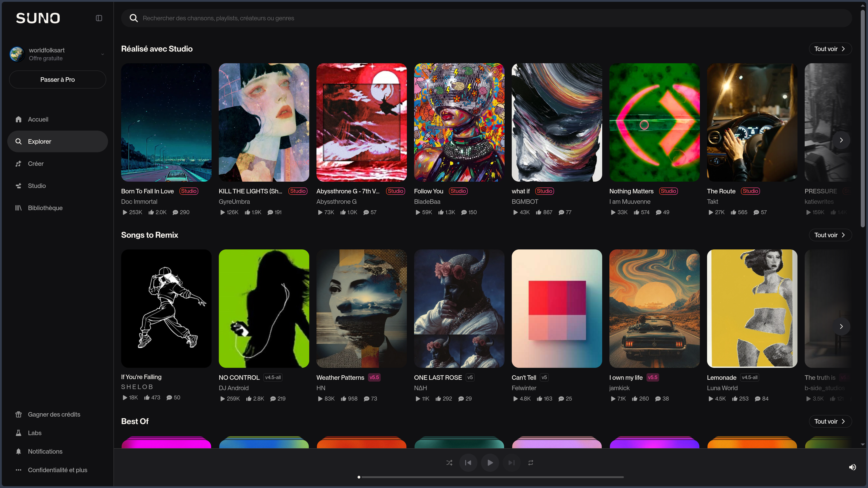Click the Passer à Pro button

point(57,80)
